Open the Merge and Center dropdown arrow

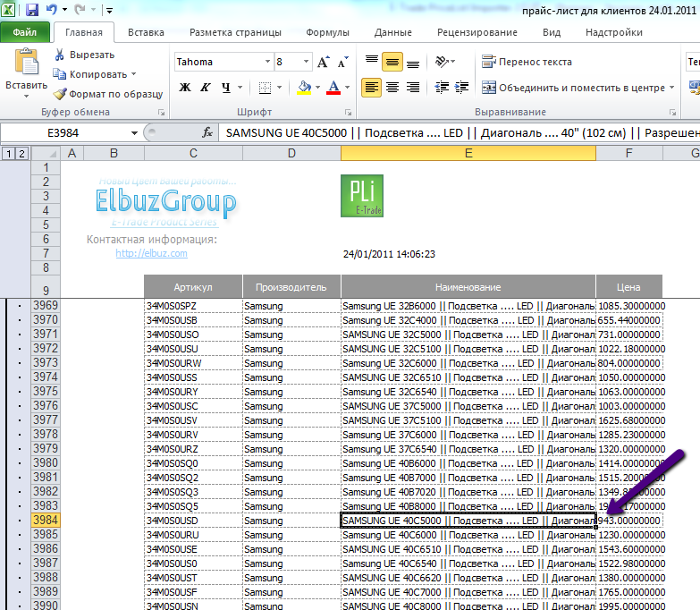[x=672, y=88]
